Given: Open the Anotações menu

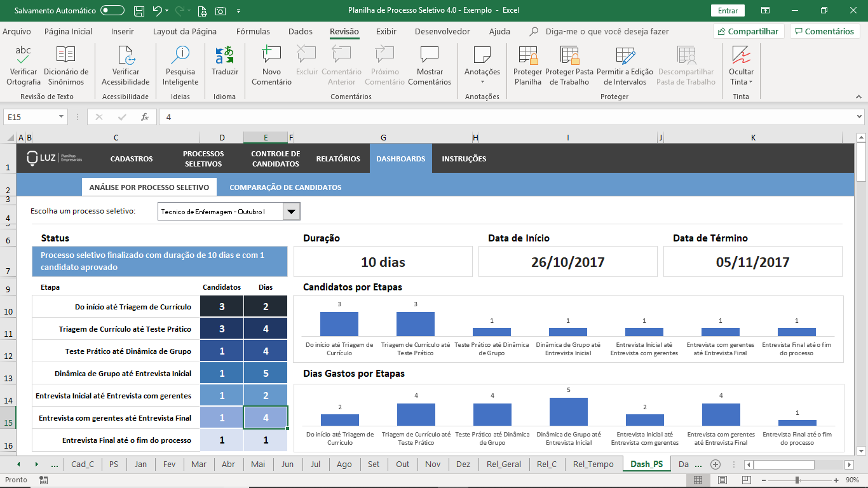Looking at the screenshot, I should click(x=482, y=65).
